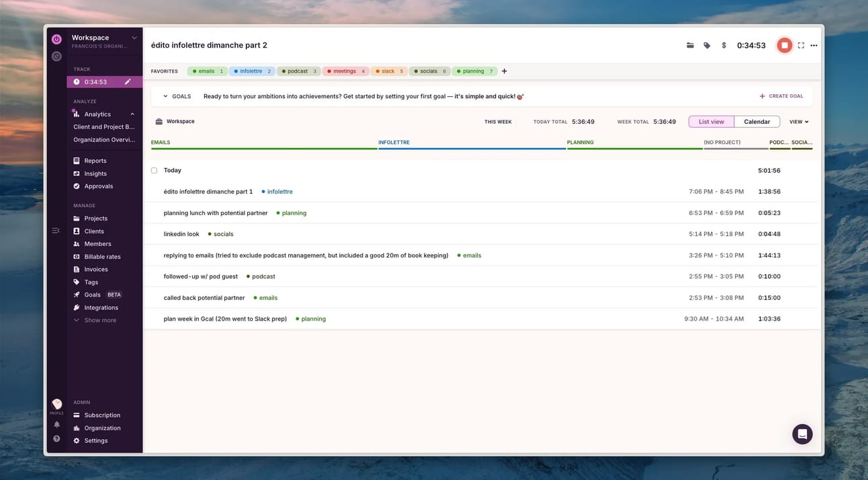Open the help question mark icon
This screenshot has height=480, width=868.
click(56, 438)
